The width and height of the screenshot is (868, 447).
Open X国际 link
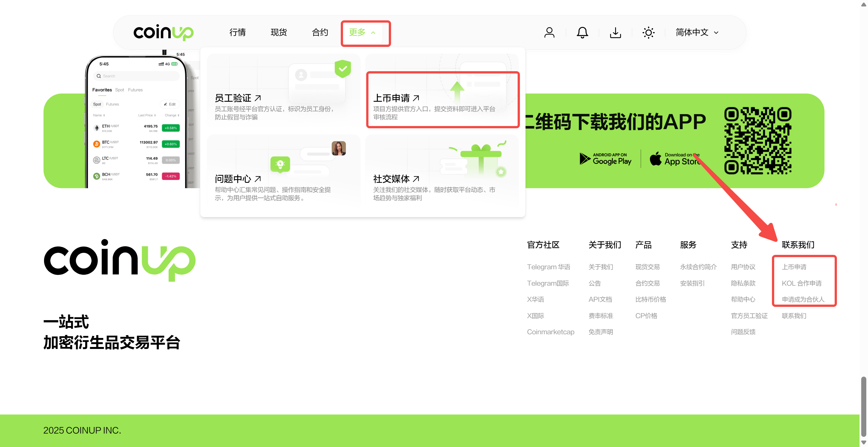pyautogui.click(x=535, y=316)
